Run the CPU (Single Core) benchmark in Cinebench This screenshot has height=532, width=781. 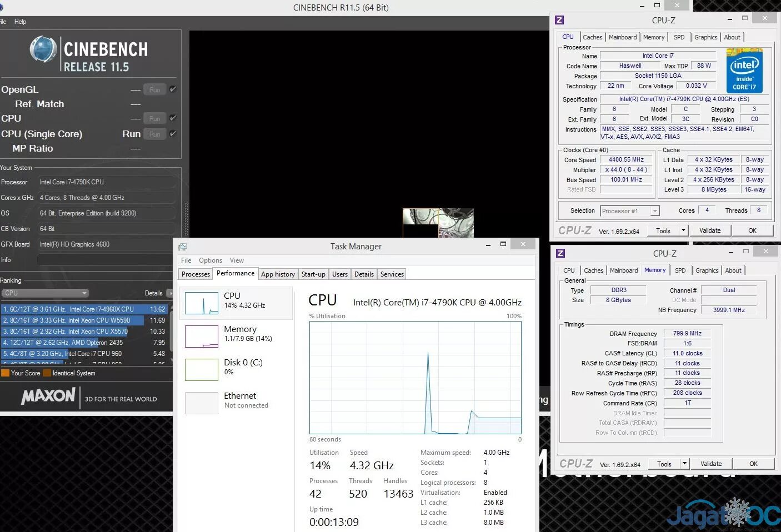pyautogui.click(x=154, y=134)
